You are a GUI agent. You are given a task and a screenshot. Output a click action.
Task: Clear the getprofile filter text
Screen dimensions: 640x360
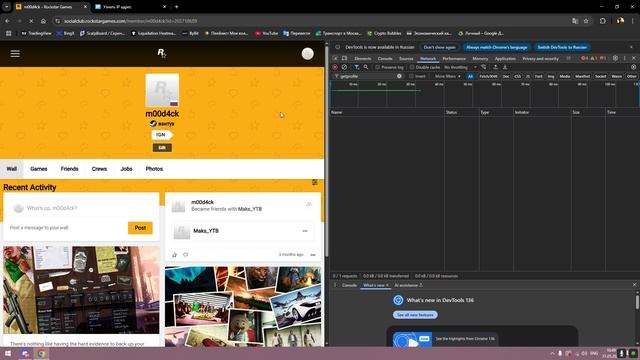[x=399, y=76]
